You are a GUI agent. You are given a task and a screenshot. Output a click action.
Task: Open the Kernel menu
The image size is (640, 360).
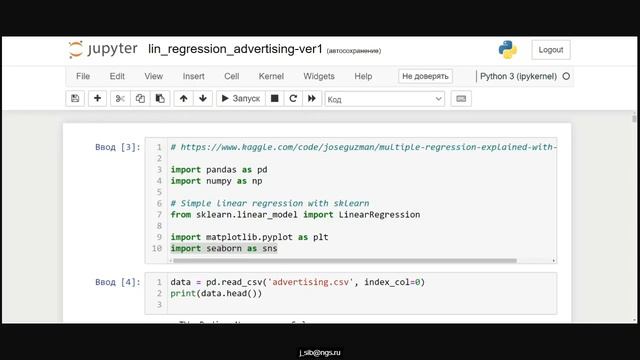click(271, 76)
